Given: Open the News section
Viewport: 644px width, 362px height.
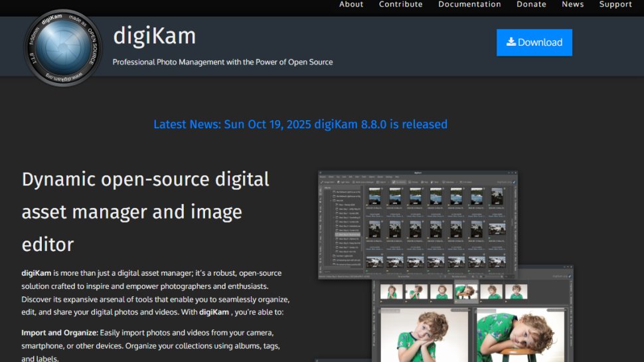Looking at the screenshot, I should click(x=572, y=5).
